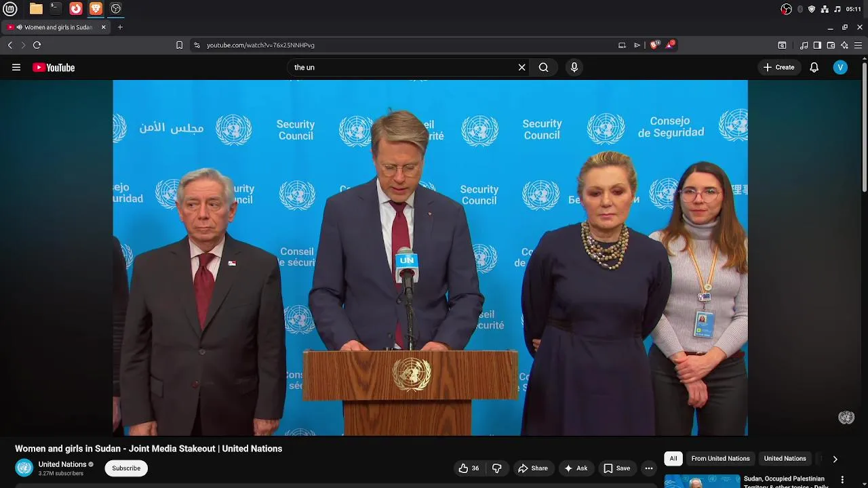Viewport: 868px width, 488px height.
Task: Open the Leo AI sparkle icon
Action: click(x=844, y=45)
